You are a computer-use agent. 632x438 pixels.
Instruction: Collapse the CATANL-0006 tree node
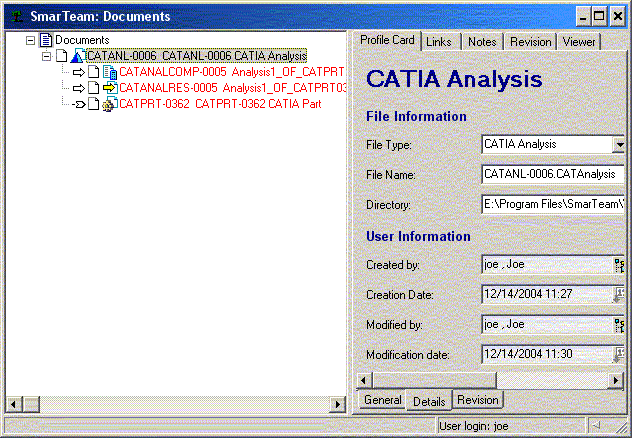point(47,56)
